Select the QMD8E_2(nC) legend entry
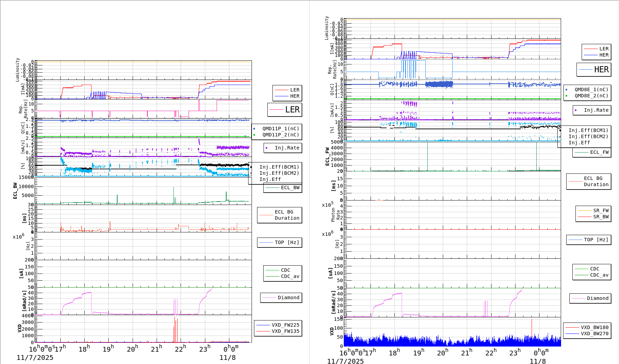This screenshot has width=619, height=364. click(591, 96)
